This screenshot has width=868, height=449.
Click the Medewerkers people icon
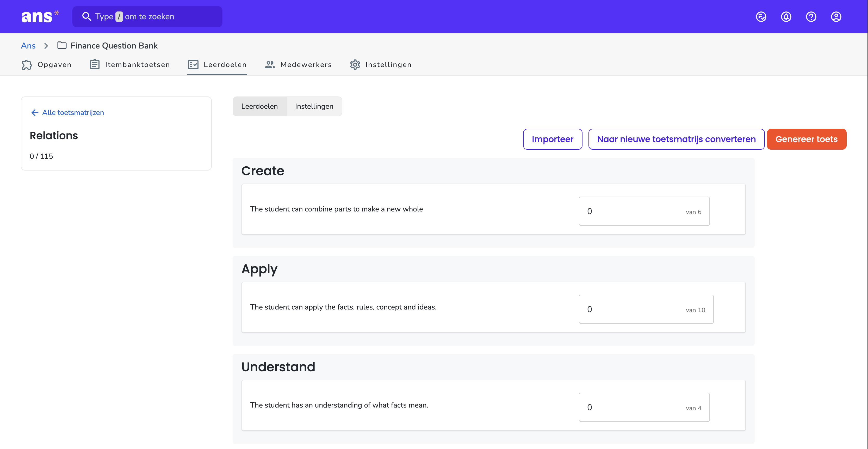pos(270,64)
